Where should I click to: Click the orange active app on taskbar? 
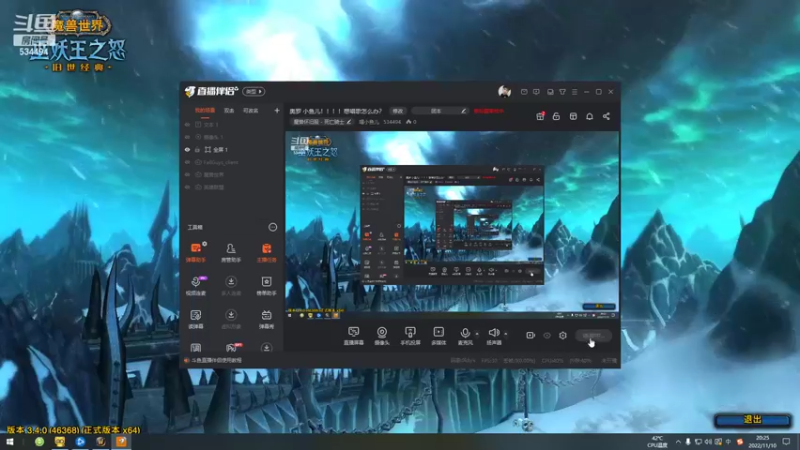[x=121, y=441]
